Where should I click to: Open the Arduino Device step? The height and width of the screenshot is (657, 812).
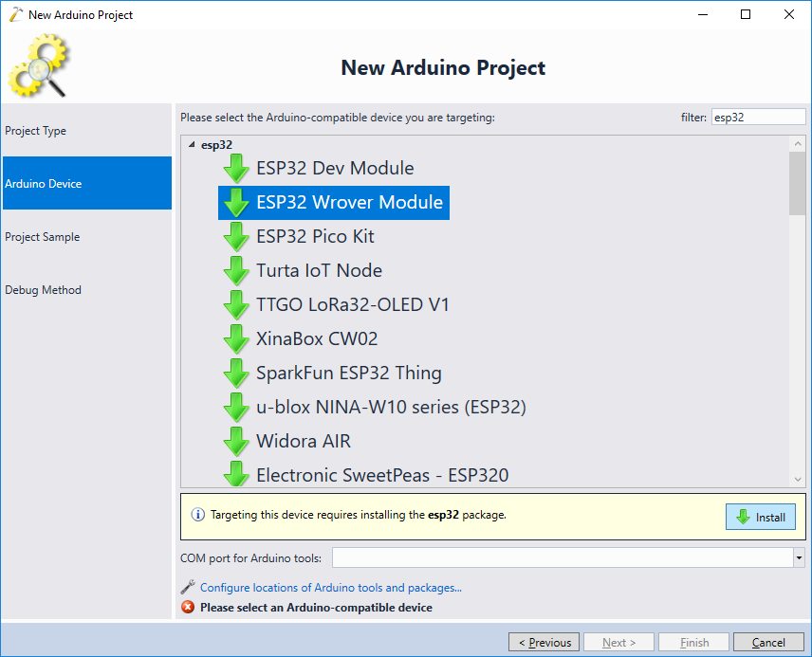[87, 183]
